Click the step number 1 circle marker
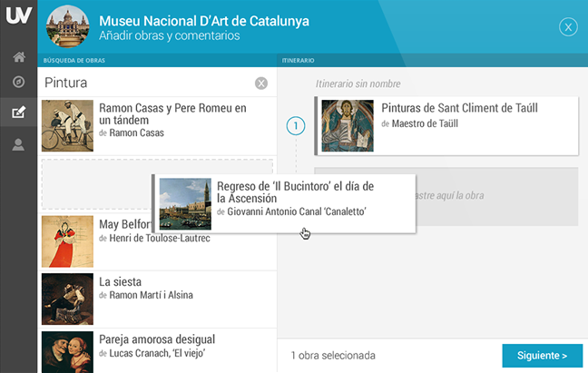Screen dimensions: 588x373 295,126
